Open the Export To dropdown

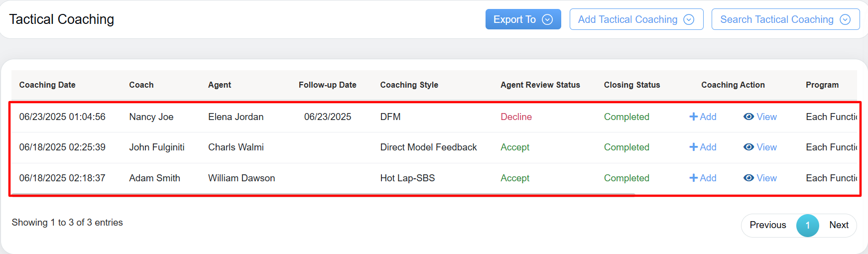[x=523, y=19]
